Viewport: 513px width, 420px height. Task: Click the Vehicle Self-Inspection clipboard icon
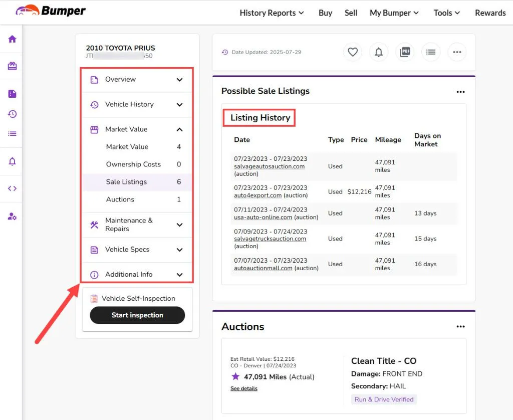click(94, 299)
